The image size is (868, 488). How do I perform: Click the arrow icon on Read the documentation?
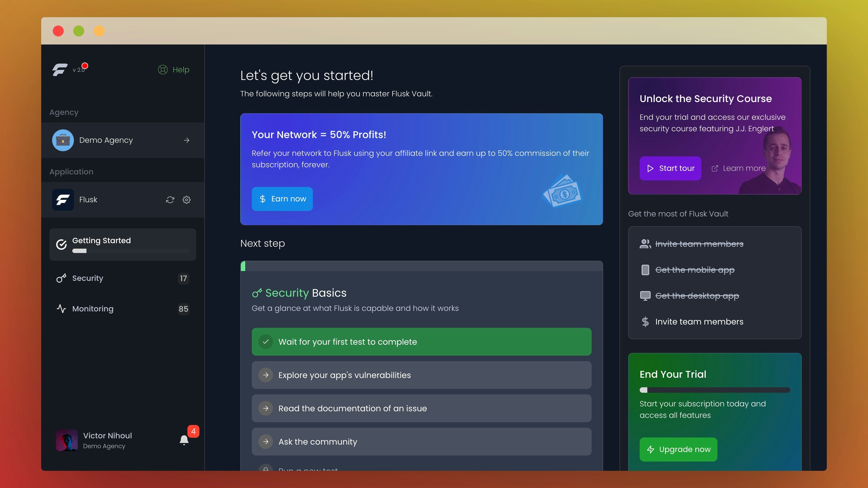[266, 408]
